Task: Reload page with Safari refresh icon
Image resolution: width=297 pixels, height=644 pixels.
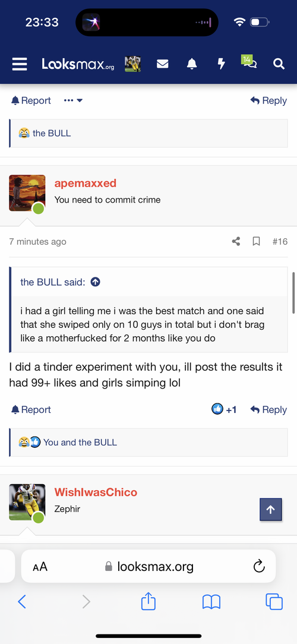Action: (x=259, y=567)
